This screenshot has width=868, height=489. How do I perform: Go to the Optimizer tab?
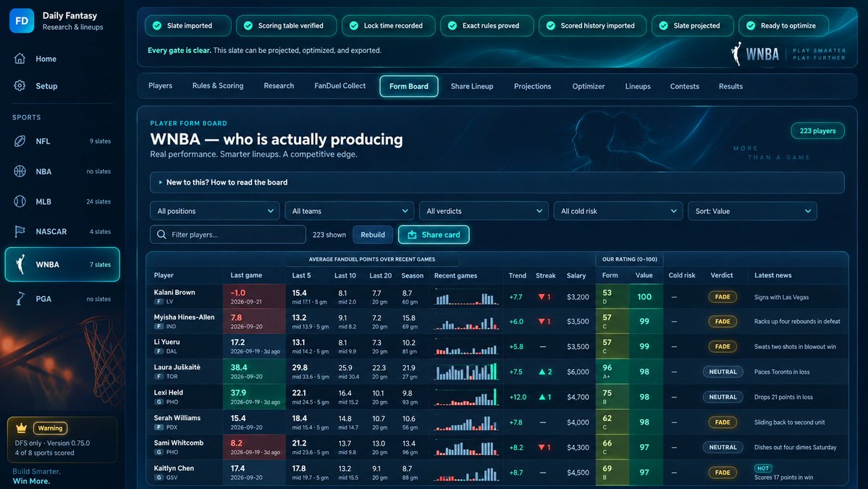pyautogui.click(x=589, y=86)
